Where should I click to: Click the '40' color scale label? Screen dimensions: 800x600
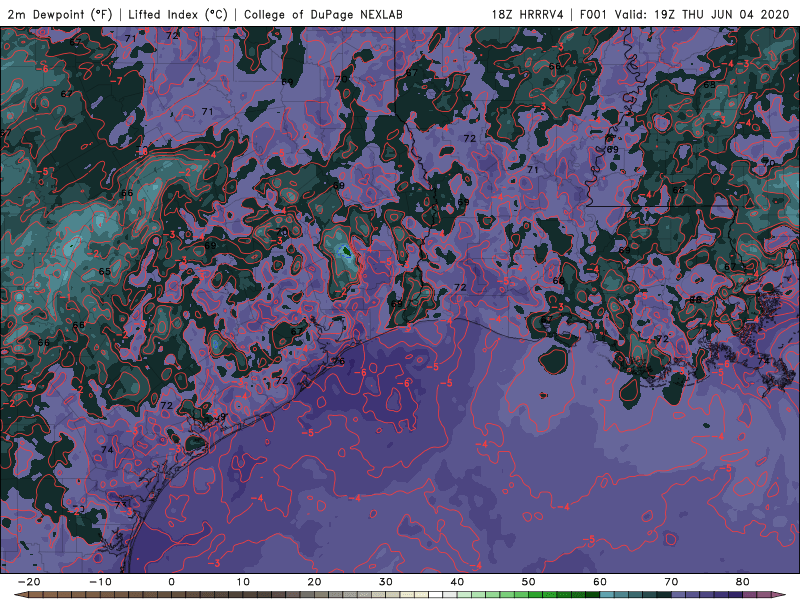point(457,582)
